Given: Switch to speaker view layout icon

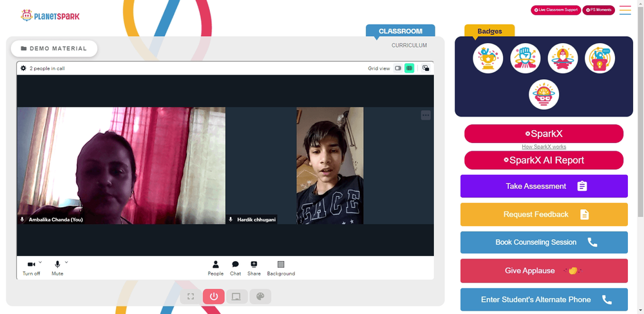Looking at the screenshot, I should [x=398, y=68].
